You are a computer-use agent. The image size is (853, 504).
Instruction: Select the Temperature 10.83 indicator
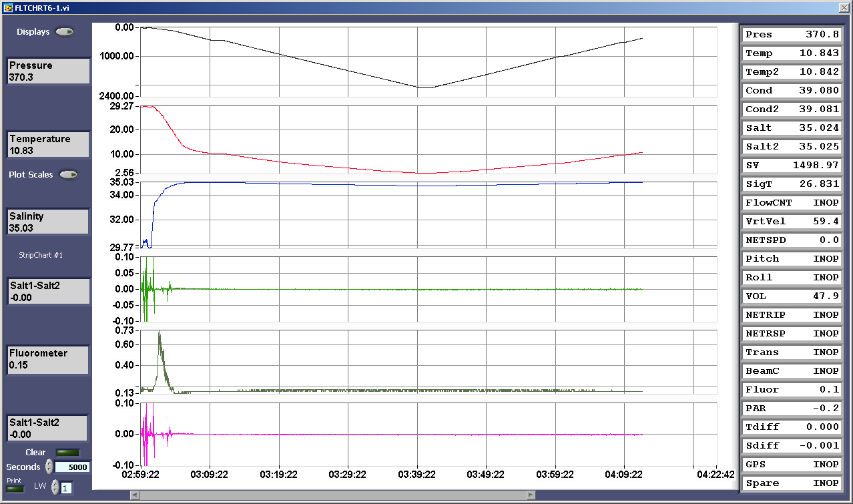pos(48,145)
